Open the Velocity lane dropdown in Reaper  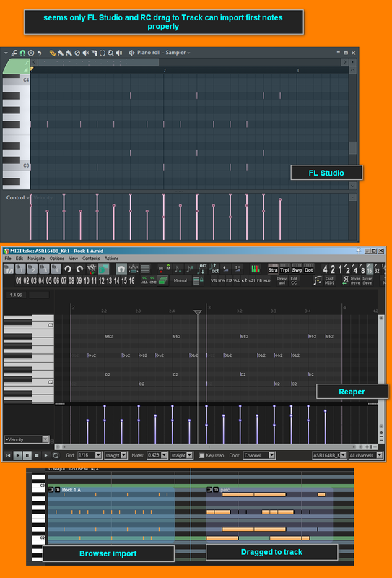tap(27, 439)
